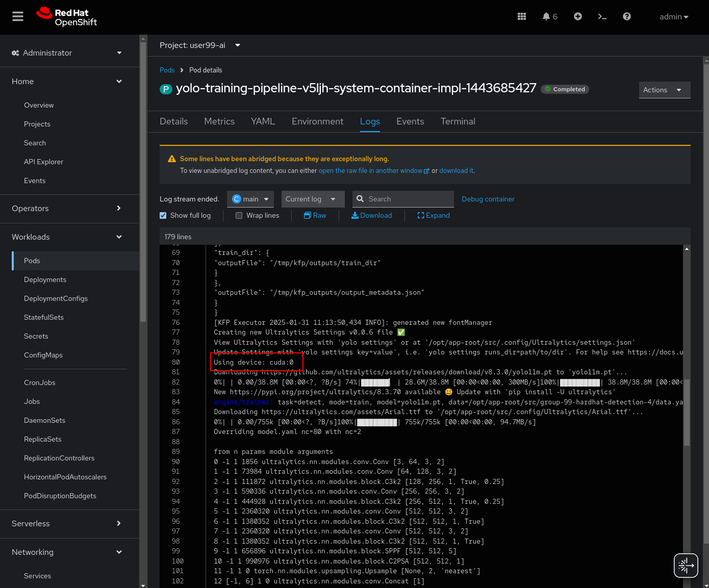
Task: Go to Overview in sidebar
Action: point(39,105)
